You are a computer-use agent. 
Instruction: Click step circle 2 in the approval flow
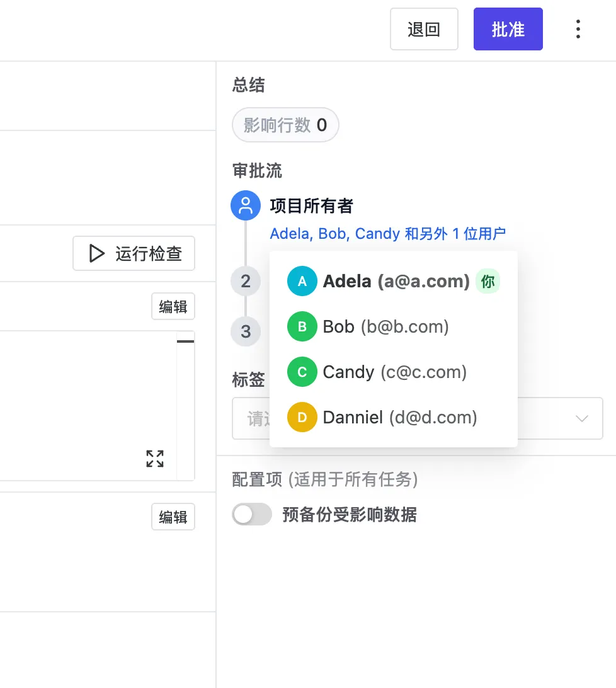click(x=246, y=281)
